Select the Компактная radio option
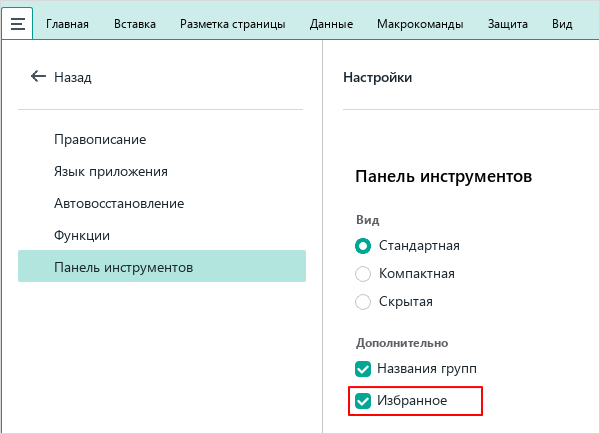This screenshot has height=434, width=600. point(363,273)
